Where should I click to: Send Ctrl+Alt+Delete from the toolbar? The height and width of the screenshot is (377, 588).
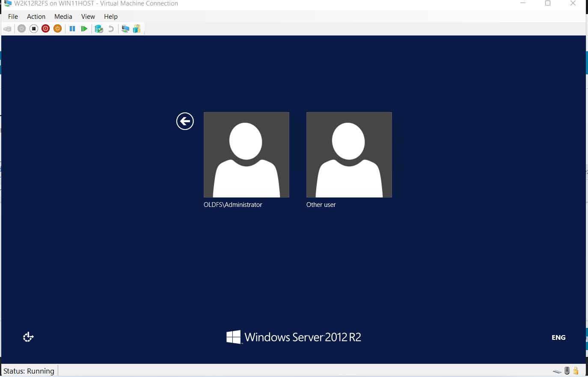pyautogui.click(x=8, y=29)
